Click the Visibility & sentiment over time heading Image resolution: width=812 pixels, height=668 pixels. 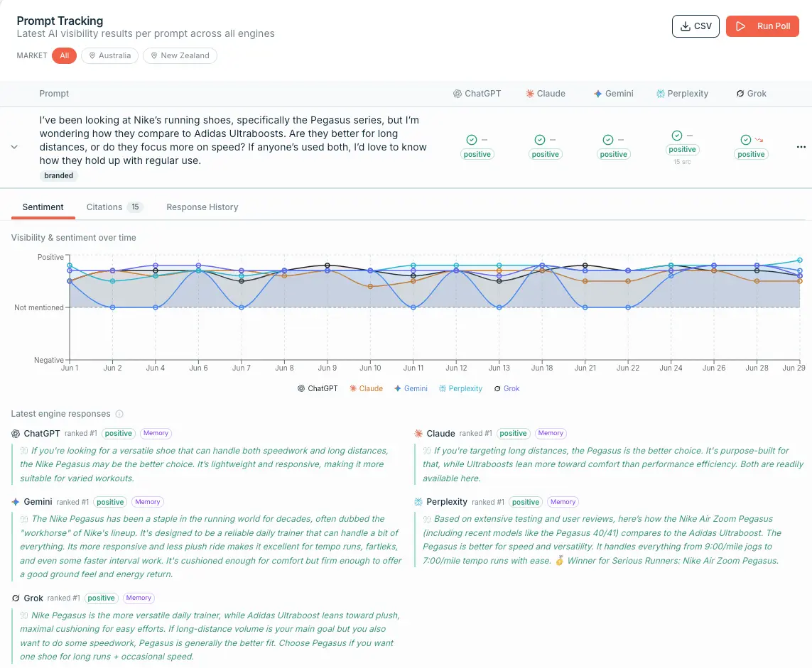point(74,238)
